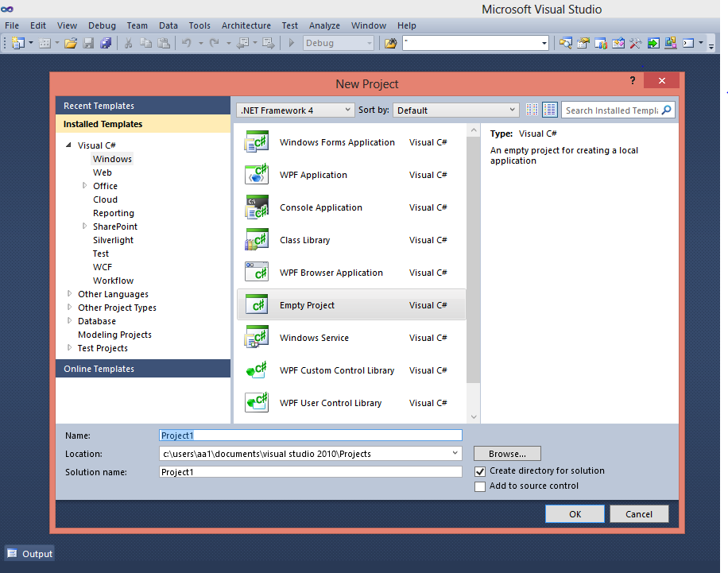Click template list vertical scrollbar thumb
Image resolution: width=728 pixels, height=573 pixels.
474,260
